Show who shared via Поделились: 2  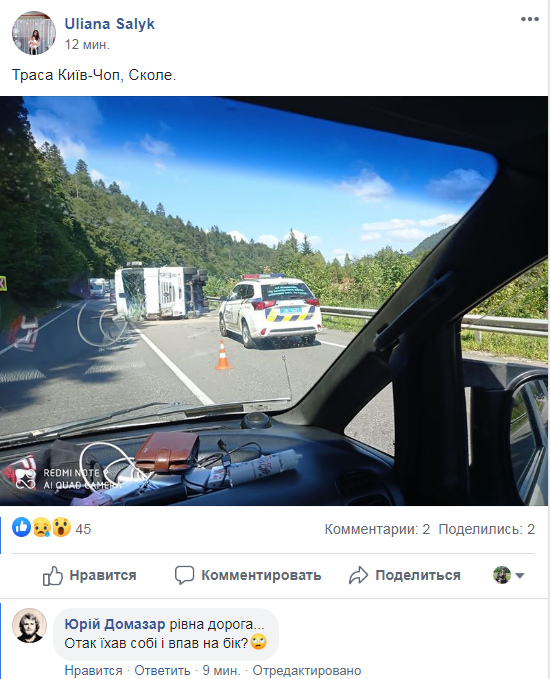point(487,529)
